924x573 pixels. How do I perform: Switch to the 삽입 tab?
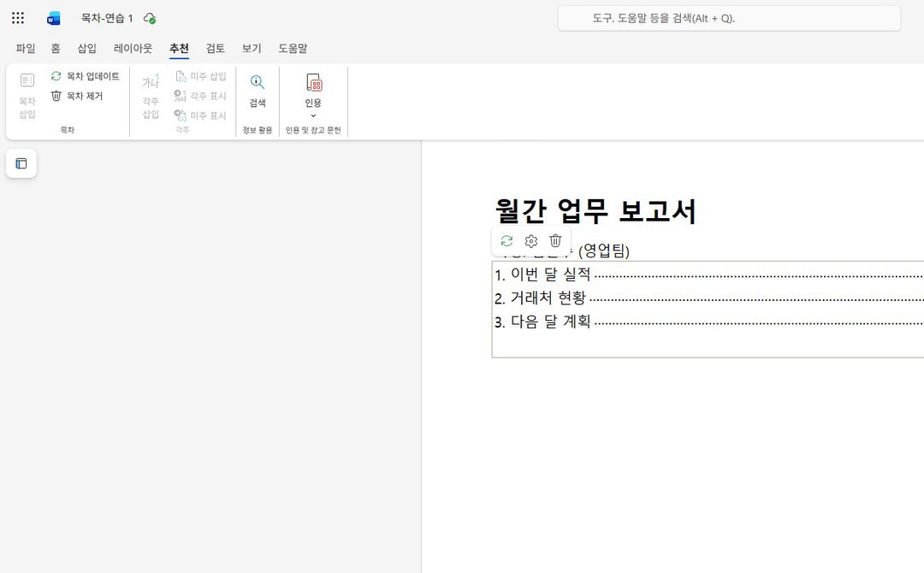[x=86, y=48]
